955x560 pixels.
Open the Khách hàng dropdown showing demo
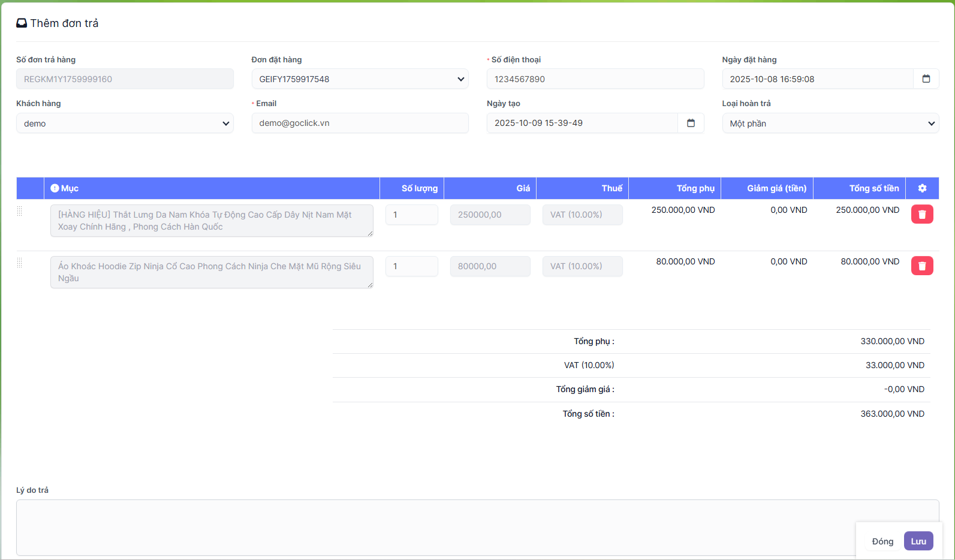pyautogui.click(x=125, y=124)
